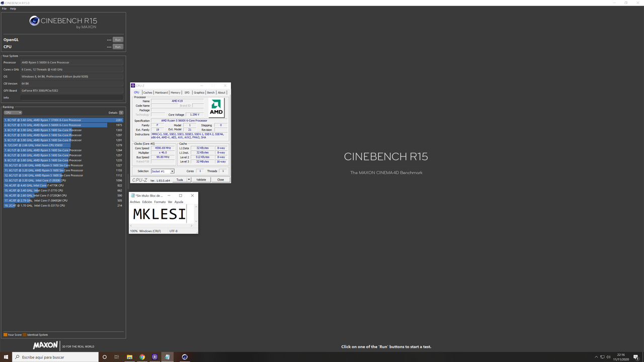Select the CPU tab in CPU-Z
The image size is (644, 362).
[136, 93]
